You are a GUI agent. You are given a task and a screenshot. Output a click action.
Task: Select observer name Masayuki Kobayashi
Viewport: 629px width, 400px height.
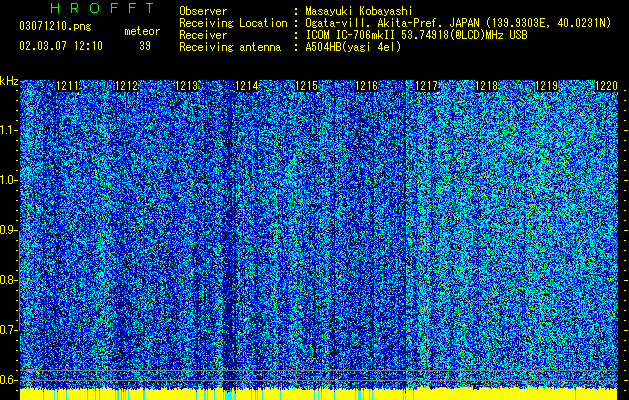(359, 11)
